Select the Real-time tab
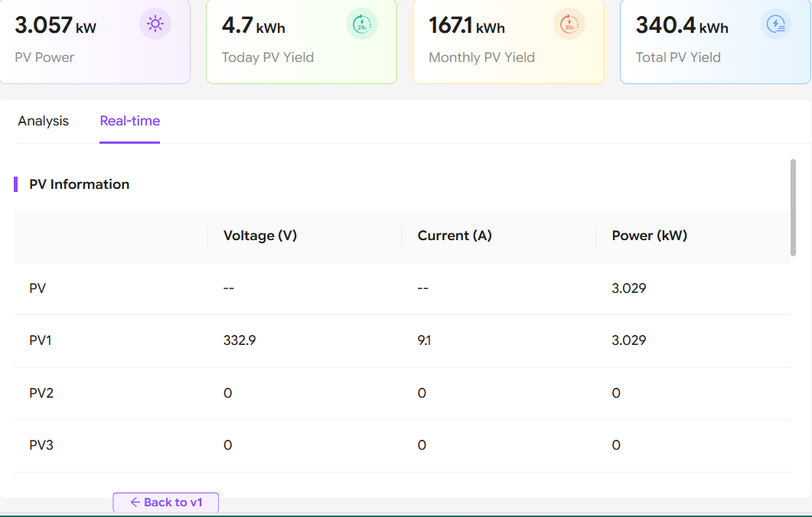Image resolution: width=812 pixels, height=517 pixels. click(129, 121)
